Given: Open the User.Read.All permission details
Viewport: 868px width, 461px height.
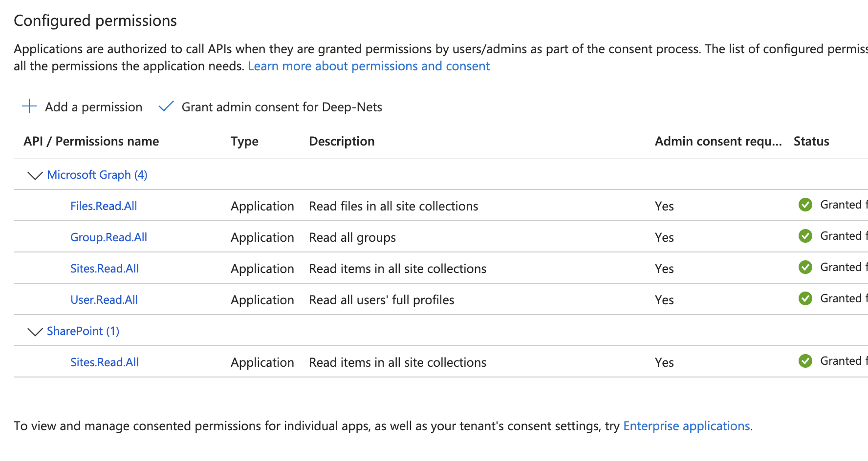Looking at the screenshot, I should pos(104,300).
